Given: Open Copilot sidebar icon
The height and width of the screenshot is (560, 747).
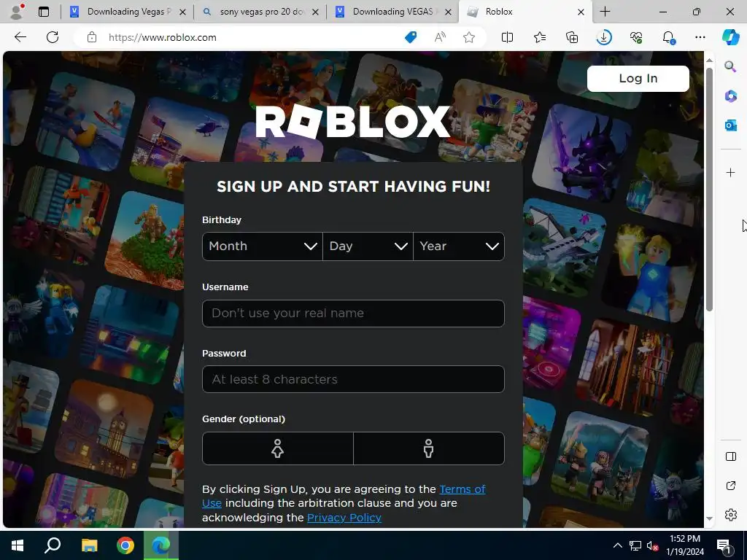Looking at the screenshot, I should 731,37.
